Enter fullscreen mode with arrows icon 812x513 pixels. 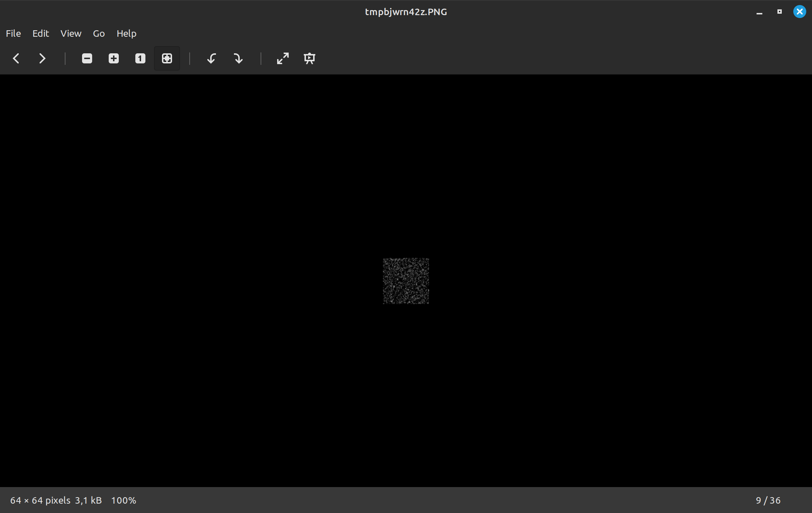[283, 58]
